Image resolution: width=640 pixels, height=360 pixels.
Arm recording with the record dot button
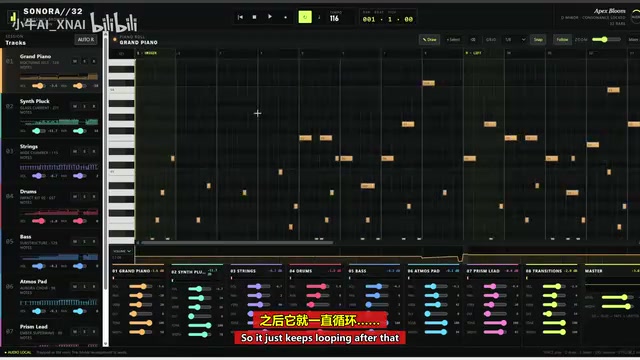(285, 17)
